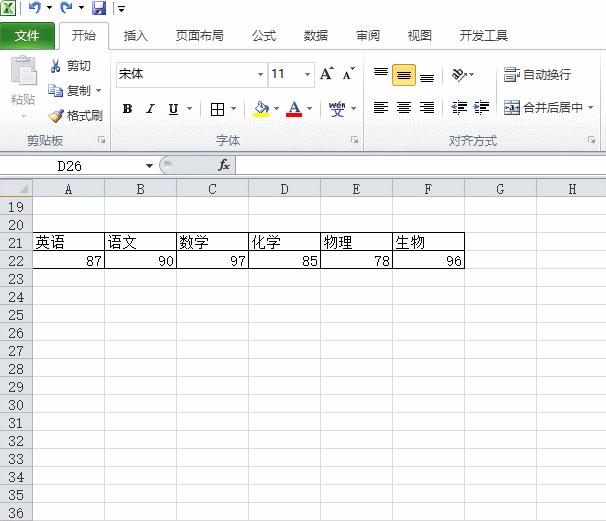Toggle Italic formatting
The image size is (606, 521).
pos(150,109)
